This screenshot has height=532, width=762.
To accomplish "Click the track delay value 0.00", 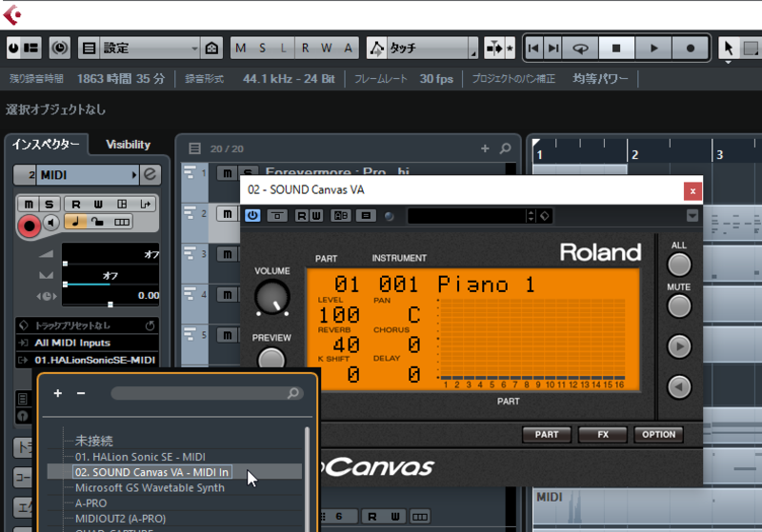I will 149,296.
